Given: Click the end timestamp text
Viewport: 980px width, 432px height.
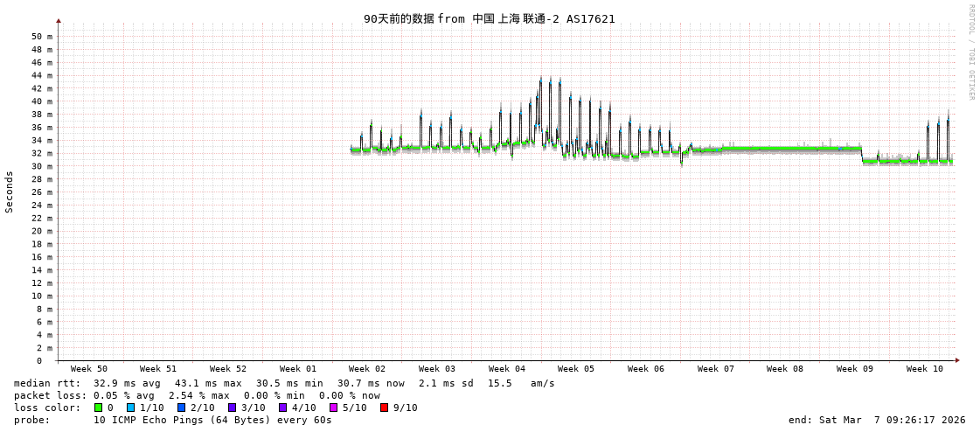Looking at the screenshot, I should tap(877, 420).
